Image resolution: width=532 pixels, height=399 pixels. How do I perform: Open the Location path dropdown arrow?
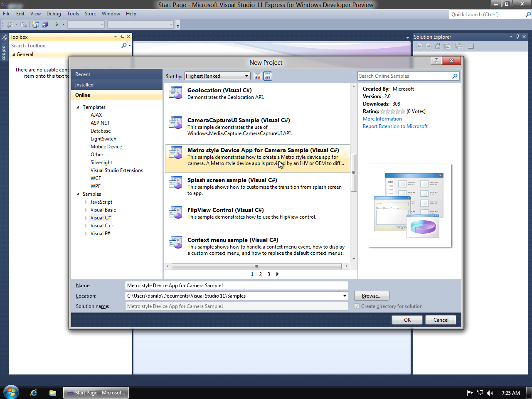click(x=345, y=296)
